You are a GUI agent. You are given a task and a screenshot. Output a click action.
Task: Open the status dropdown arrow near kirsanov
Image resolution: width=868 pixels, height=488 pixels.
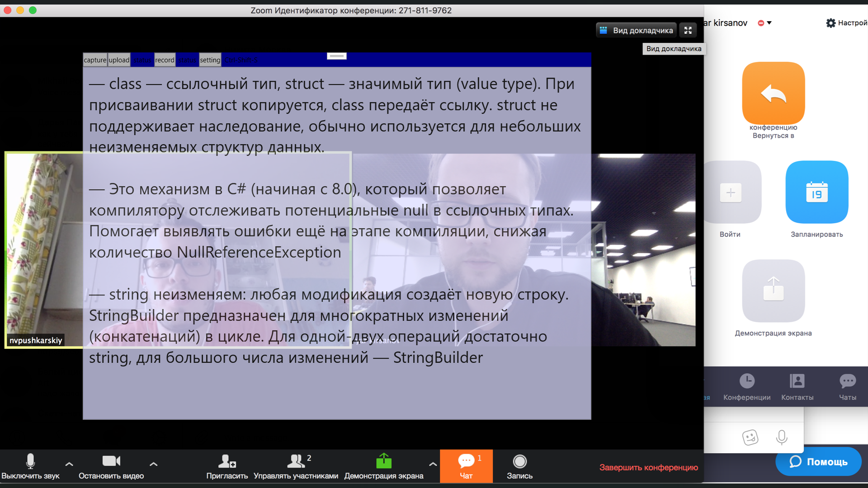[769, 23]
